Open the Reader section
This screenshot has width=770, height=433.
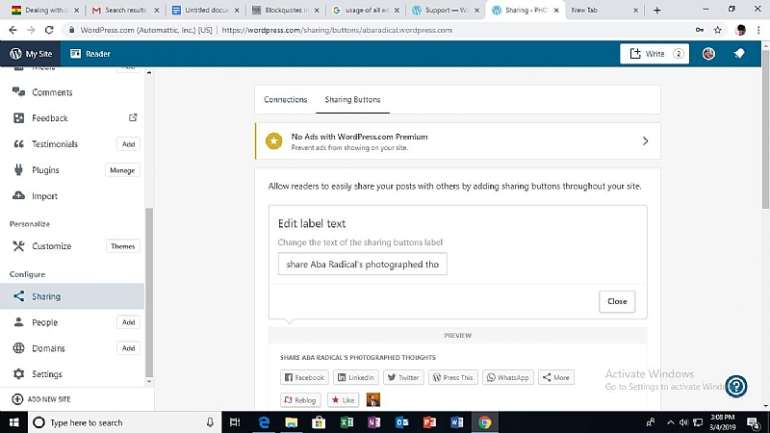pos(90,54)
